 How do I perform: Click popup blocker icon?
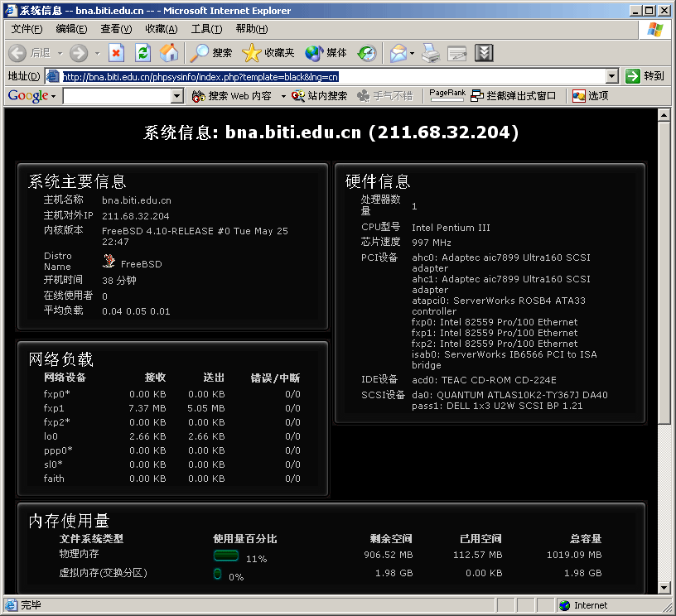coord(477,96)
